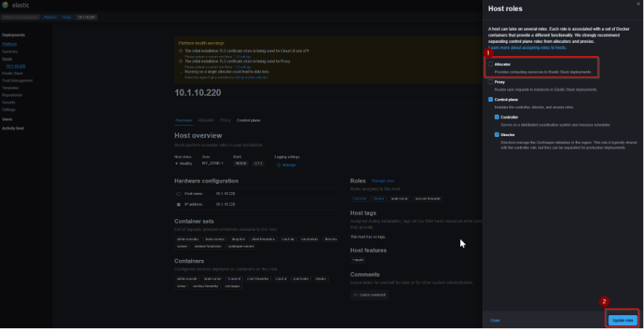Open Activity feed in the sidebar
The width and height of the screenshot is (644, 329).
click(13, 128)
